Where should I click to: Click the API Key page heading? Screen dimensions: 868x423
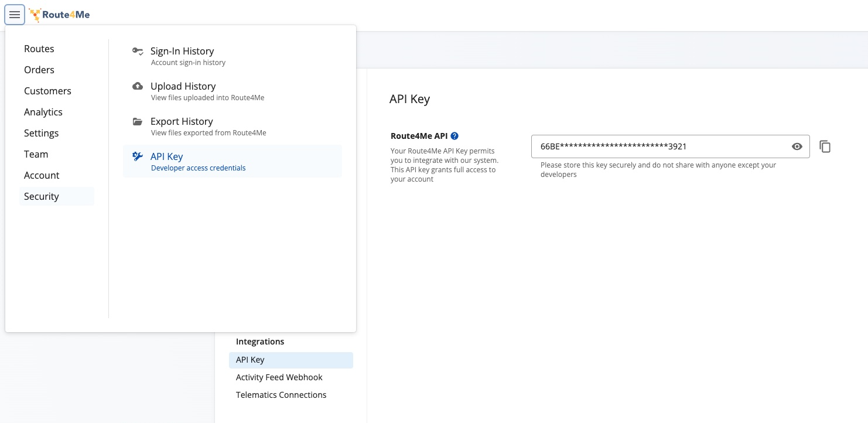coord(409,99)
